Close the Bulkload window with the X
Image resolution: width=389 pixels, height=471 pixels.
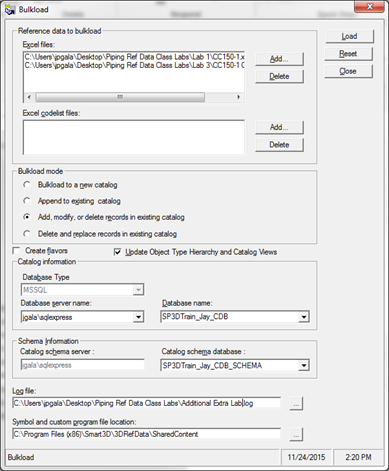(369, 7)
